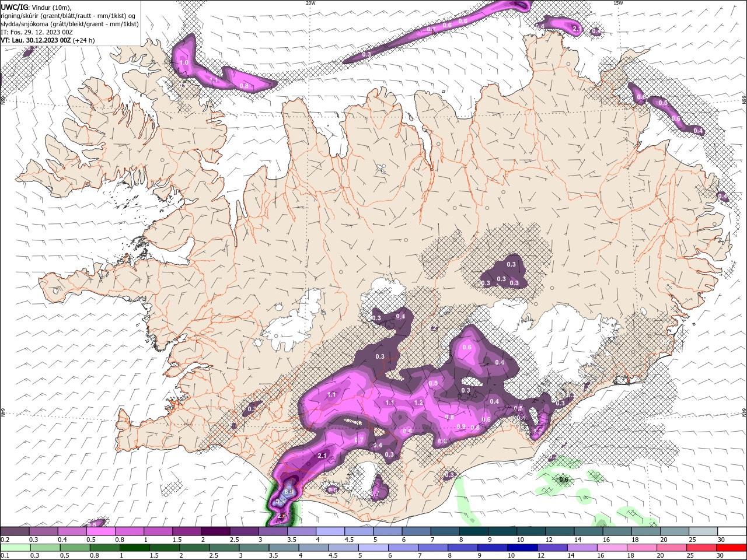Click the "14" label on the snow scale
747x560 pixels.
578,540
